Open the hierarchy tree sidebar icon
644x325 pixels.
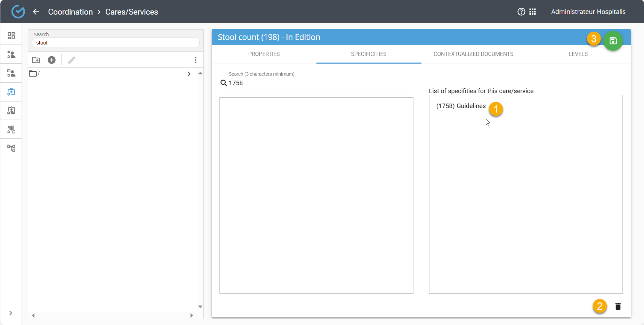coord(11,148)
